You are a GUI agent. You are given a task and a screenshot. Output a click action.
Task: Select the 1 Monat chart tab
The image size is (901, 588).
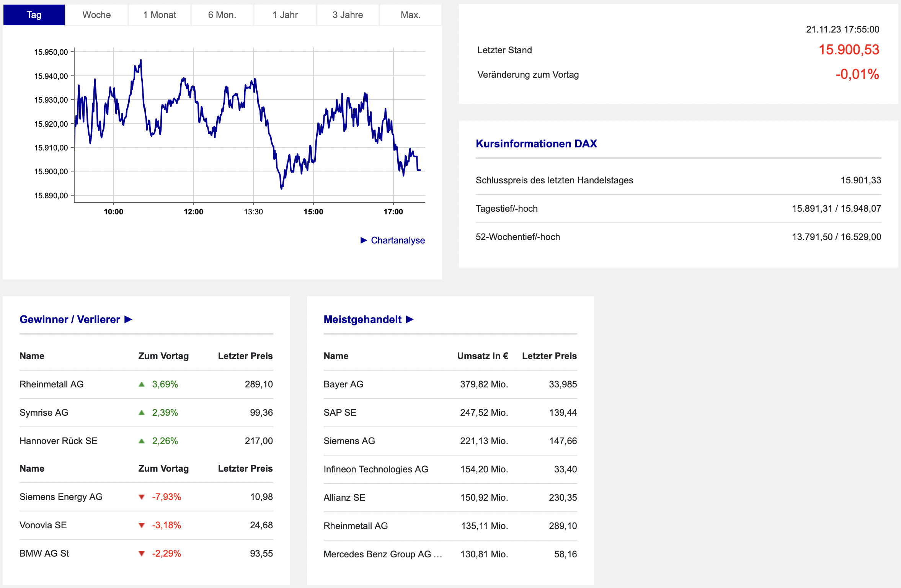[x=160, y=15]
